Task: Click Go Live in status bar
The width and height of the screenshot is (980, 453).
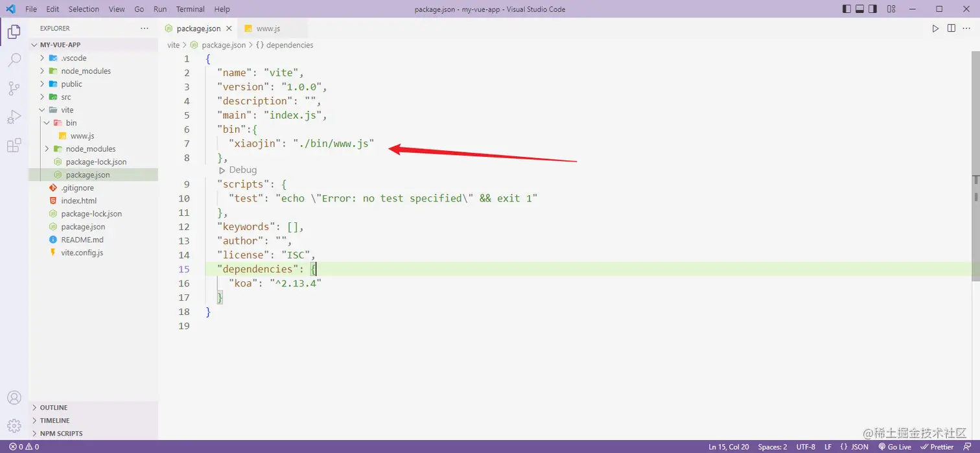Action: (894, 447)
